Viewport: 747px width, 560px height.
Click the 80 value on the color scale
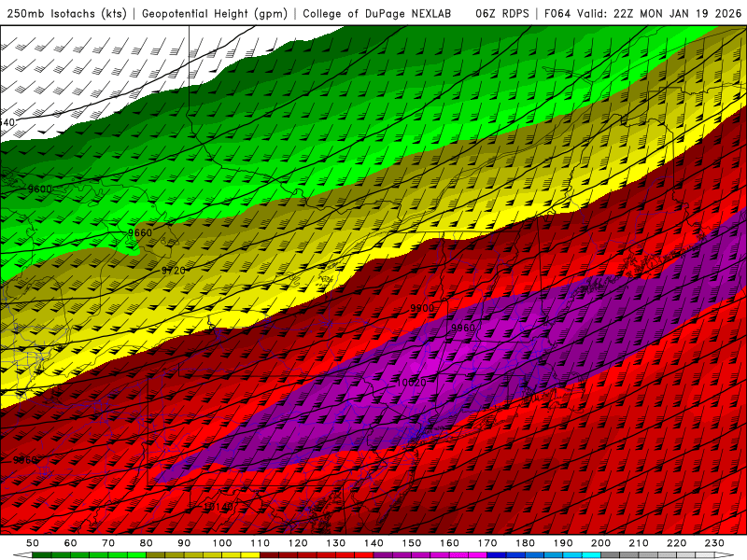pos(147,543)
